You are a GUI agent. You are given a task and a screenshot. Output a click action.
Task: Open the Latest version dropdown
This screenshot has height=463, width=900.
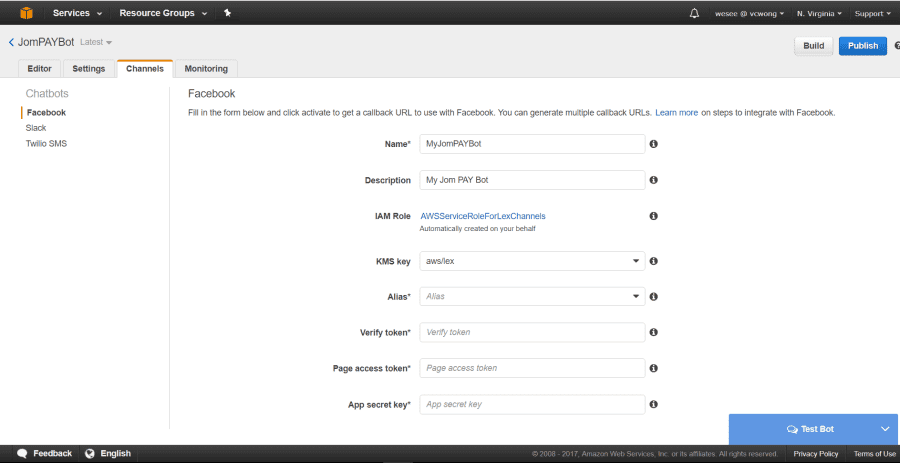click(x=96, y=42)
